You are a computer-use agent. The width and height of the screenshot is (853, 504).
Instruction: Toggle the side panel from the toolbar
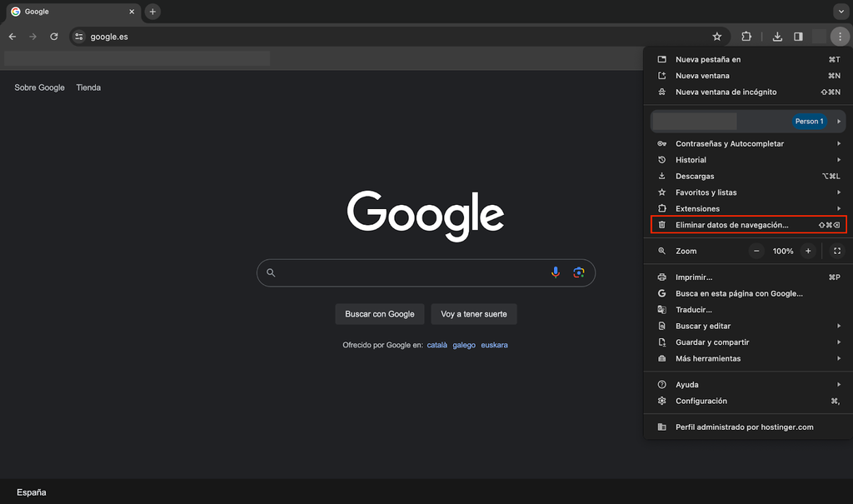click(x=798, y=37)
